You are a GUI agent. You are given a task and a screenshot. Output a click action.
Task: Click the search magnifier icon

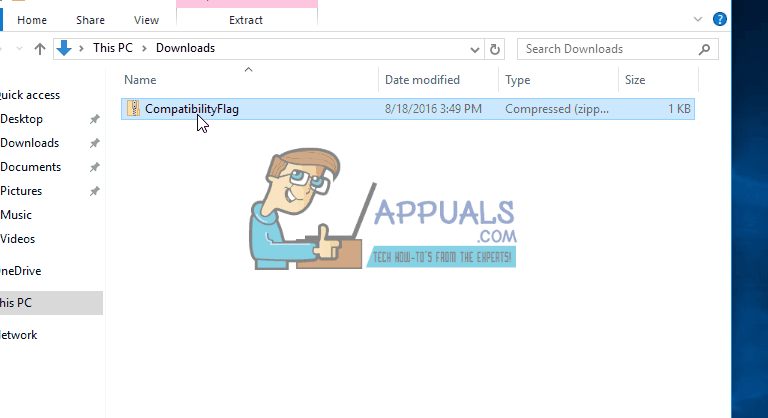[x=704, y=49]
